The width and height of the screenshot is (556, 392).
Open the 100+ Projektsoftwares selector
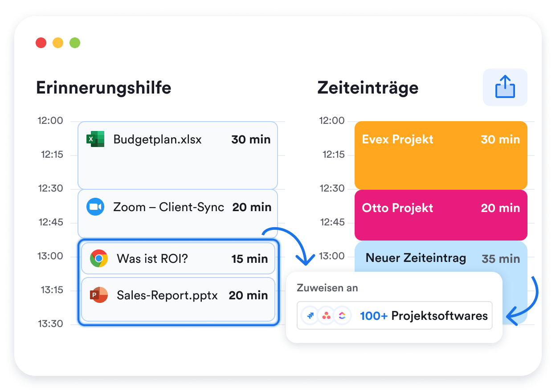coord(395,316)
